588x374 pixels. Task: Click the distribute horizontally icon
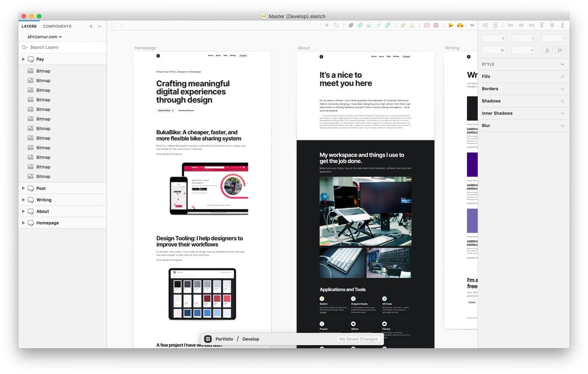(x=484, y=25)
